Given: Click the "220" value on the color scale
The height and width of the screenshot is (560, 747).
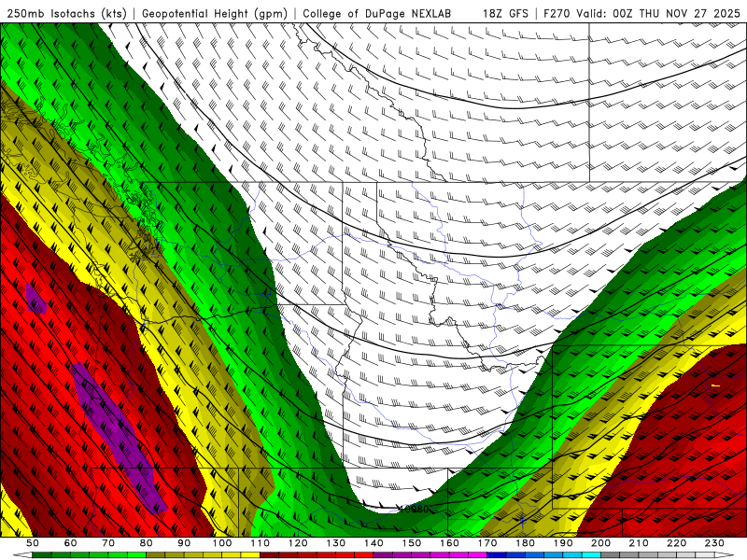Looking at the screenshot, I should pos(677,543).
